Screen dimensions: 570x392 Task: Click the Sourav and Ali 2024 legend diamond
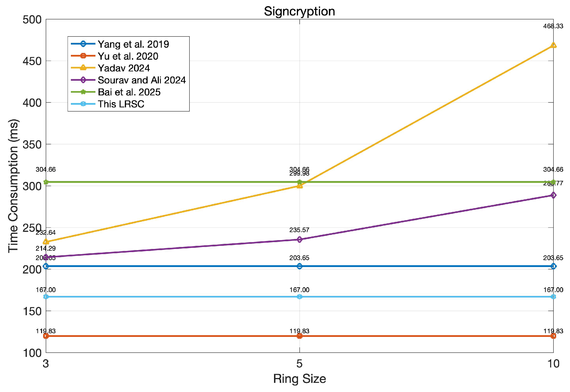tap(83, 80)
